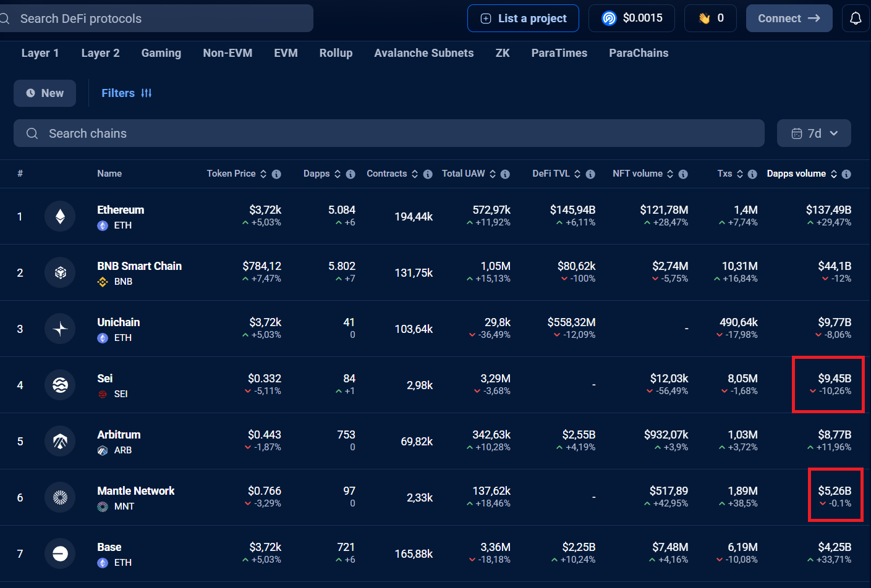Click the Base chain logo
871x588 pixels.
point(60,553)
